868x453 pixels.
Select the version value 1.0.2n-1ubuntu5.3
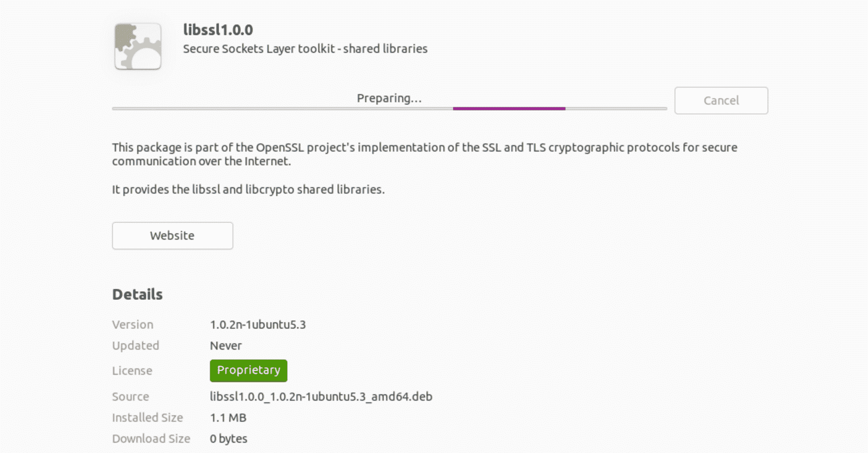coord(258,325)
